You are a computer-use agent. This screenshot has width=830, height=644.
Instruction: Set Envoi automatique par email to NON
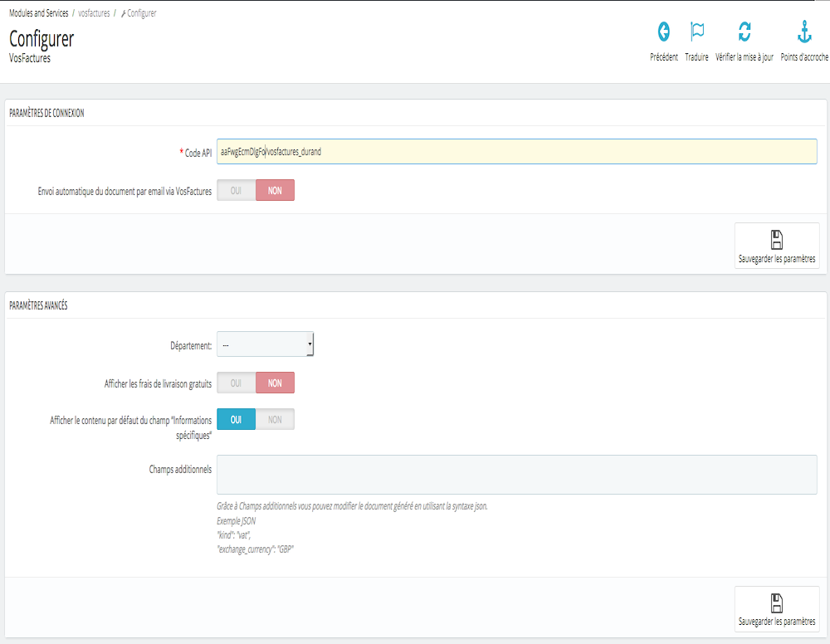point(275,191)
